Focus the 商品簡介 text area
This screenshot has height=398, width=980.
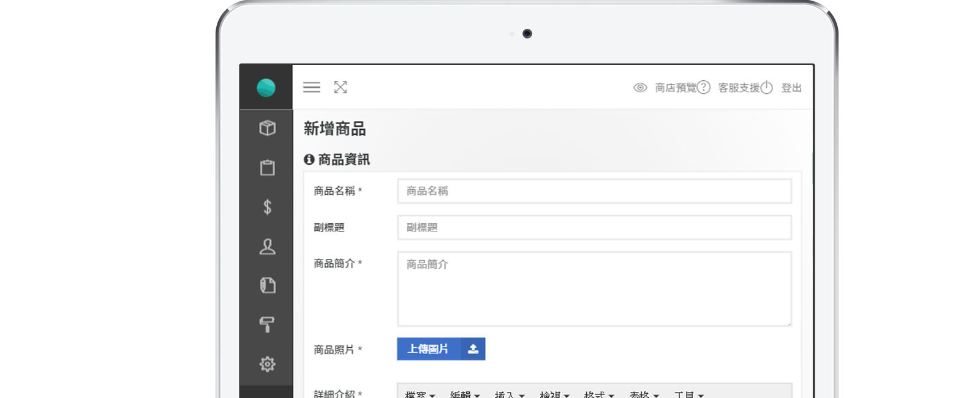click(x=594, y=288)
